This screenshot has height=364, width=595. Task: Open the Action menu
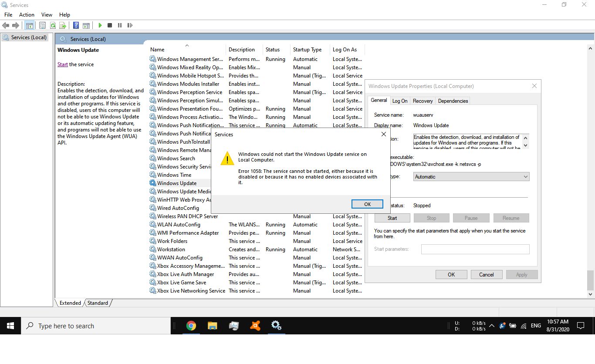click(x=27, y=15)
